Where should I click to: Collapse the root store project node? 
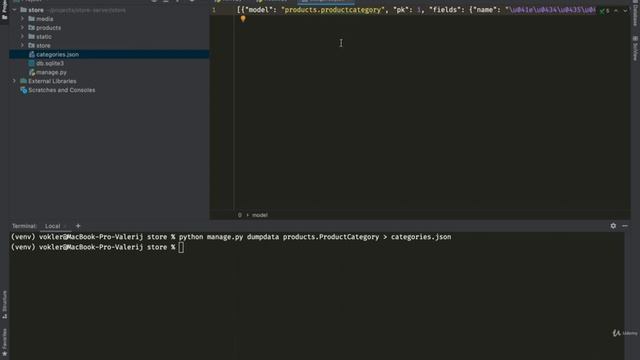(14, 10)
